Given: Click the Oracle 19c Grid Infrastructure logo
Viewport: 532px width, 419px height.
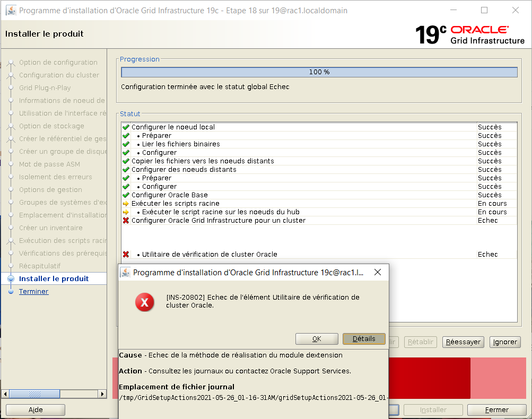Looking at the screenshot, I should click(470, 35).
